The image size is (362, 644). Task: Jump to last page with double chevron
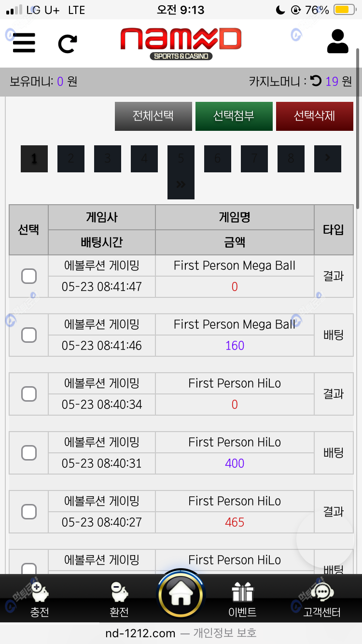pyautogui.click(x=181, y=184)
